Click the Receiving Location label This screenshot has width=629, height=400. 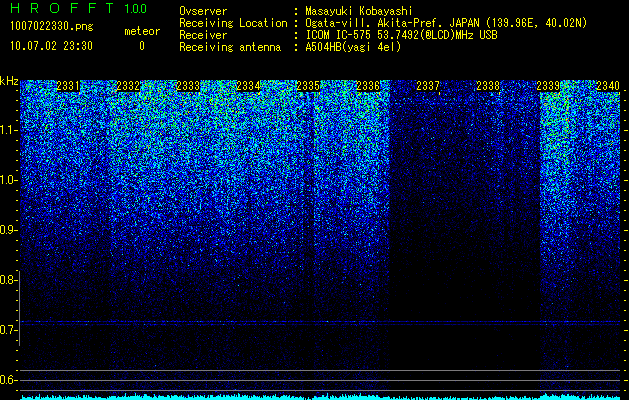coord(233,23)
